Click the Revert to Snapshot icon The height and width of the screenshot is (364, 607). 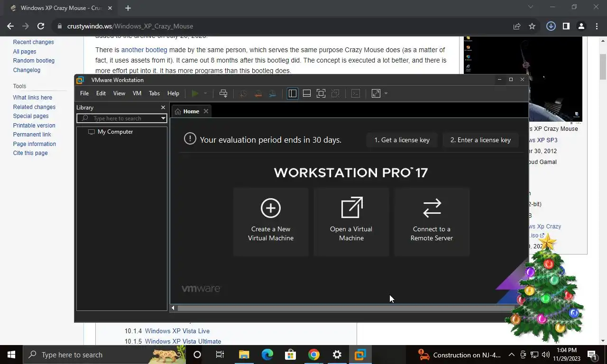point(258,93)
